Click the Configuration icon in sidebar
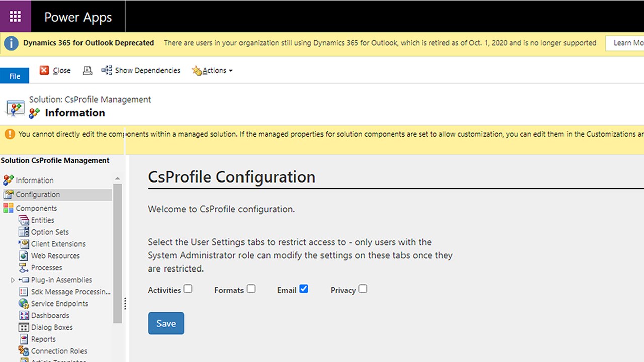The height and width of the screenshot is (362, 644). 9,194
